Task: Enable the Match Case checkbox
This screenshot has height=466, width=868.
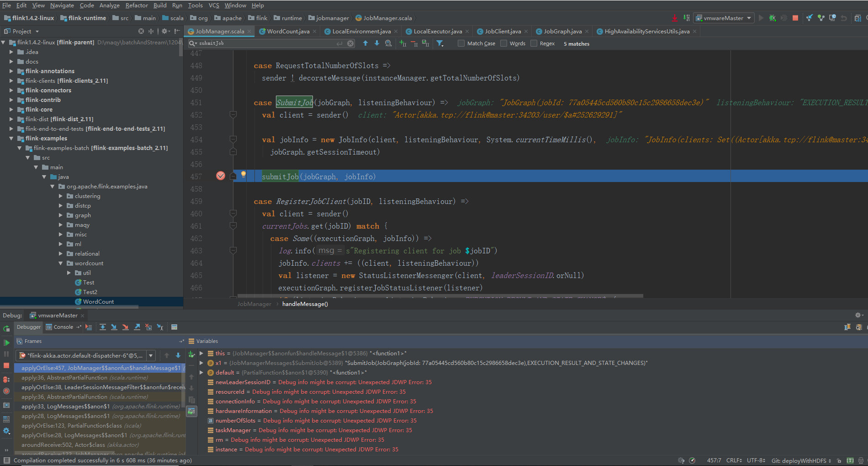Action: pos(461,43)
